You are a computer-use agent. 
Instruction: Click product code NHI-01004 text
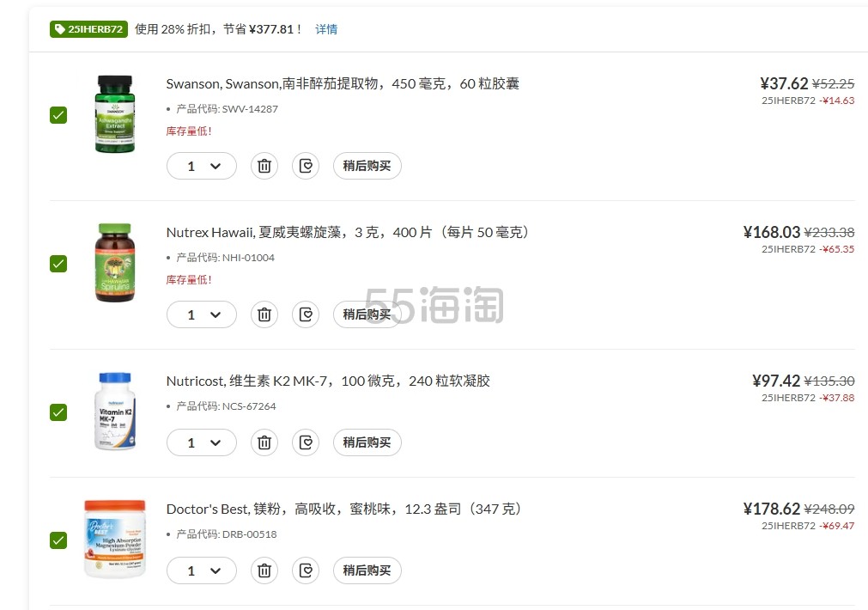click(249, 258)
